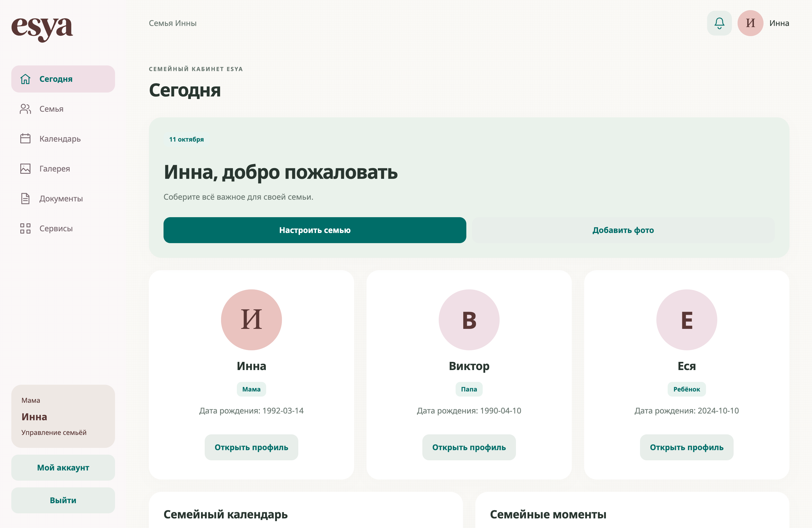
Task: Open Еся's profile button
Action: pos(687,447)
